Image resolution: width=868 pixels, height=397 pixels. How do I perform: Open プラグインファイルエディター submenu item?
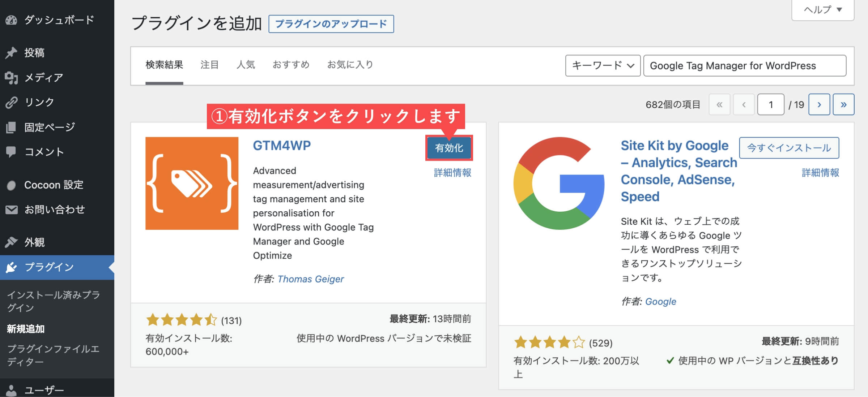pos(54,355)
